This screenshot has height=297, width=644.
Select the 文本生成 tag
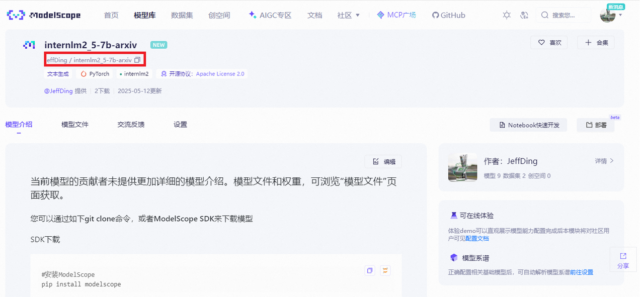(58, 74)
